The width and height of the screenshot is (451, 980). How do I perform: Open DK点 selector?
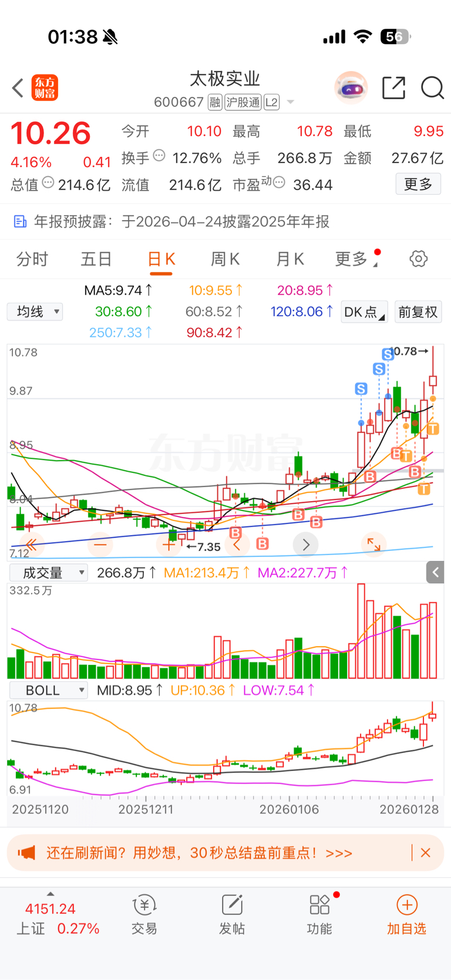coord(364,312)
